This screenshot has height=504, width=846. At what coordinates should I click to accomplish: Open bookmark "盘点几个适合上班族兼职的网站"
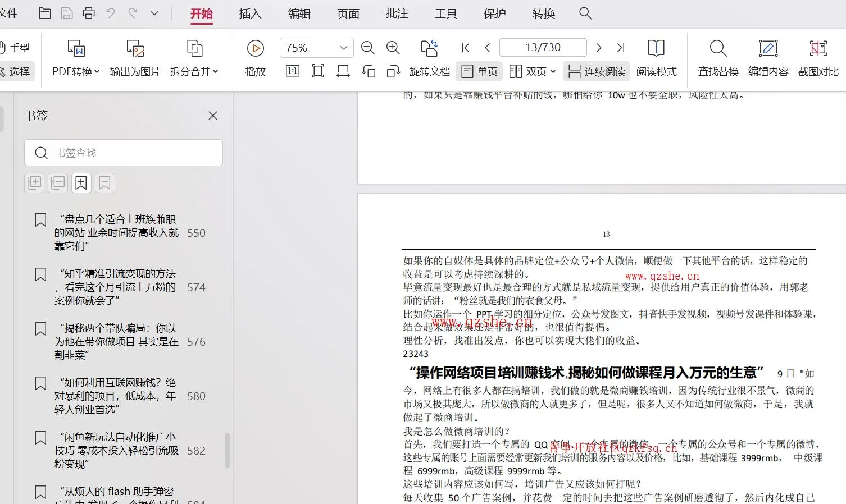coord(116,232)
